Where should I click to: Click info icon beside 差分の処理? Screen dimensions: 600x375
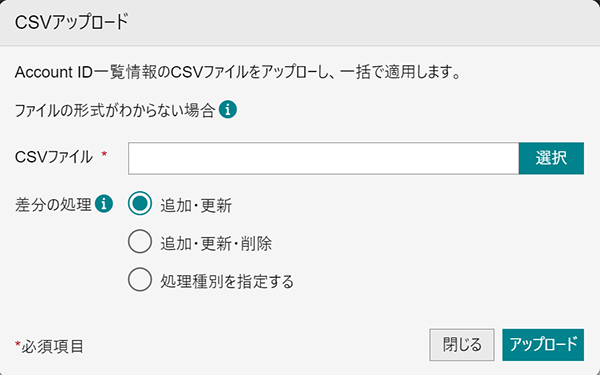(104, 204)
